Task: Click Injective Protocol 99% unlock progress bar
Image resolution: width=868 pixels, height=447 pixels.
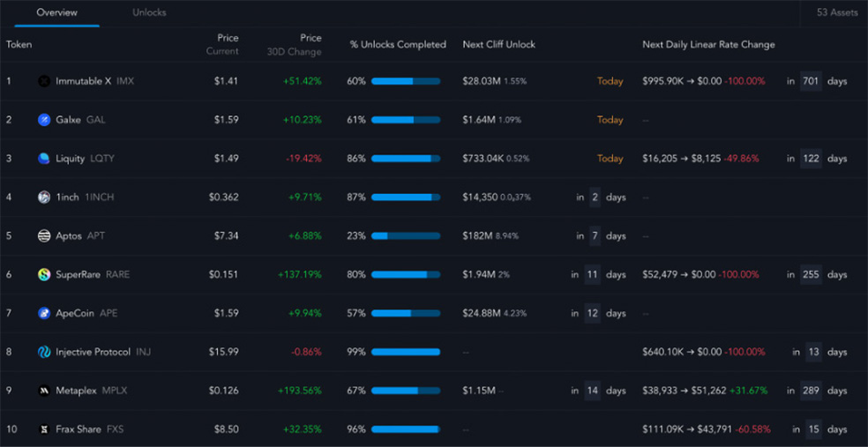Action: [406, 352]
